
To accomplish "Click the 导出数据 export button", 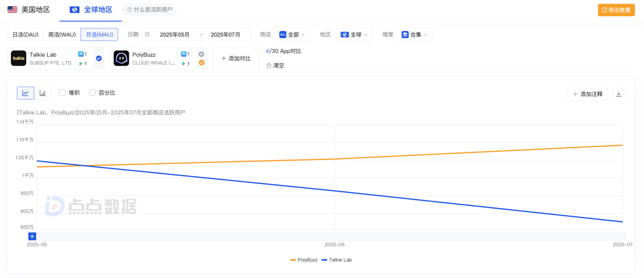I will (x=616, y=10).
